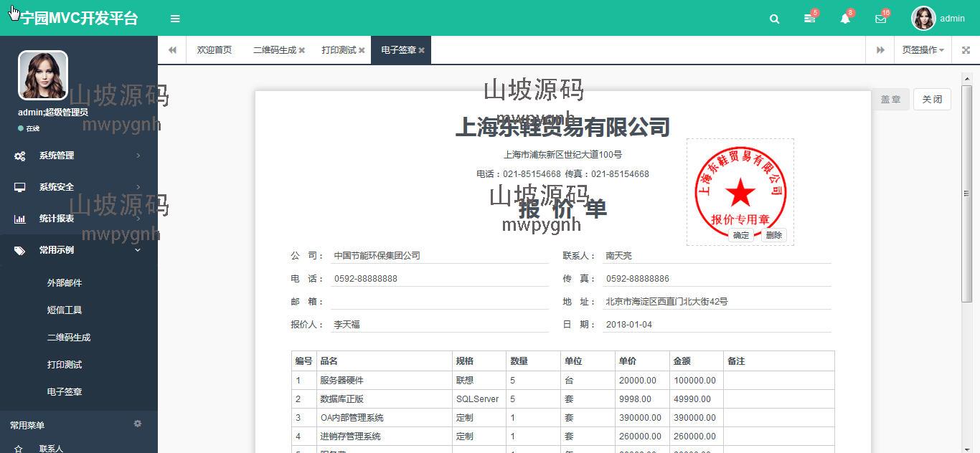The height and width of the screenshot is (453, 980).
Task: Confirm the seal with 确定 button
Action: pyautogui.click(x=741, y=235)
